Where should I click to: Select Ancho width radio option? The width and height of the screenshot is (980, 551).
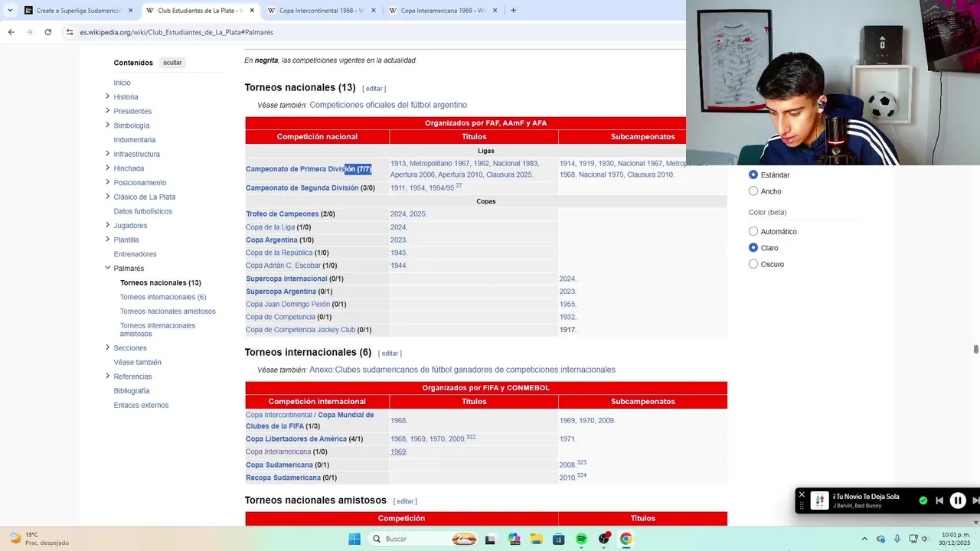point(753,191)
